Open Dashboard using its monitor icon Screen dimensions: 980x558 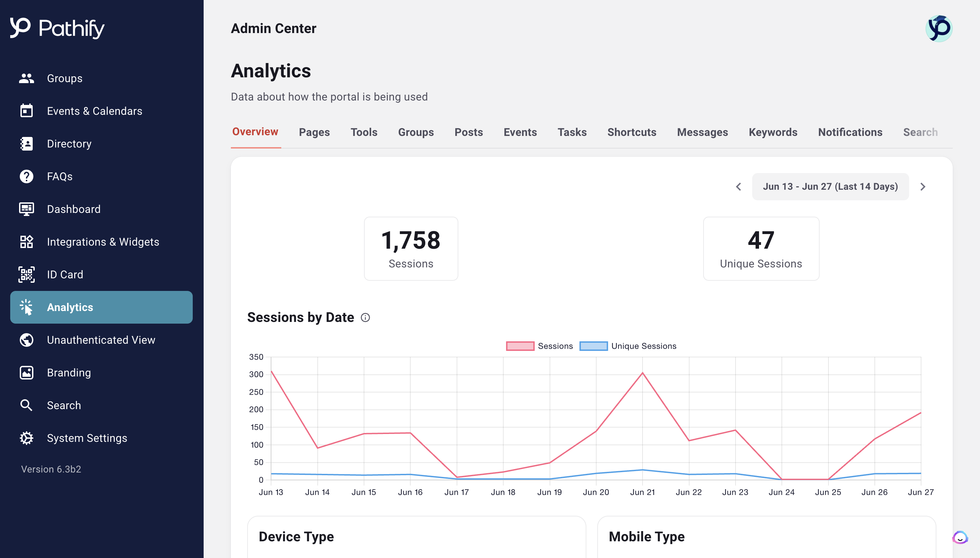[26, 209]
